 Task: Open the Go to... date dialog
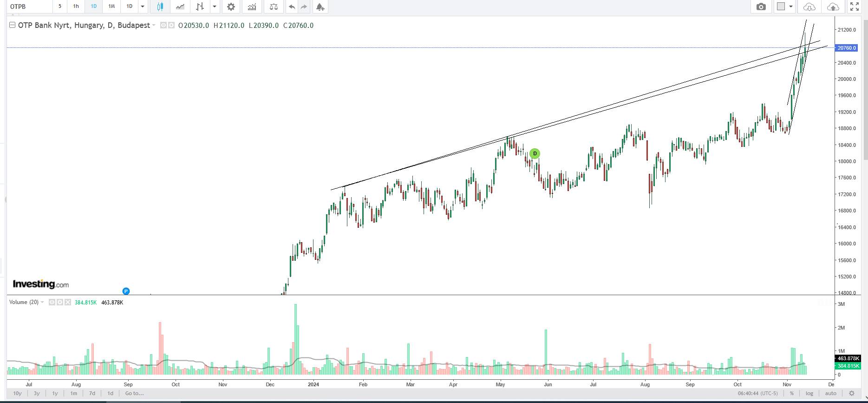click(x=134, y=393)
